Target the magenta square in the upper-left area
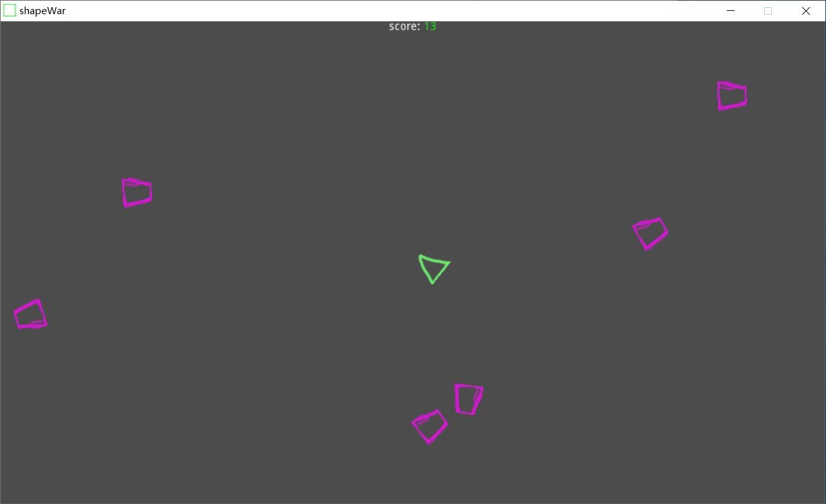Viewport: 826px width, 504px height. (137, 192)
